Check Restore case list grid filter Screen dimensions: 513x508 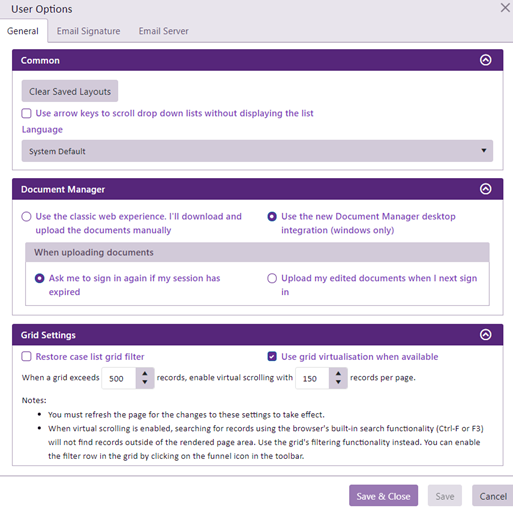point(26,356)
